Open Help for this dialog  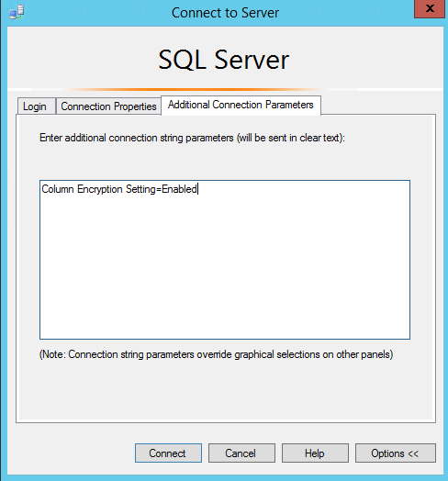[x=315, y=453]
